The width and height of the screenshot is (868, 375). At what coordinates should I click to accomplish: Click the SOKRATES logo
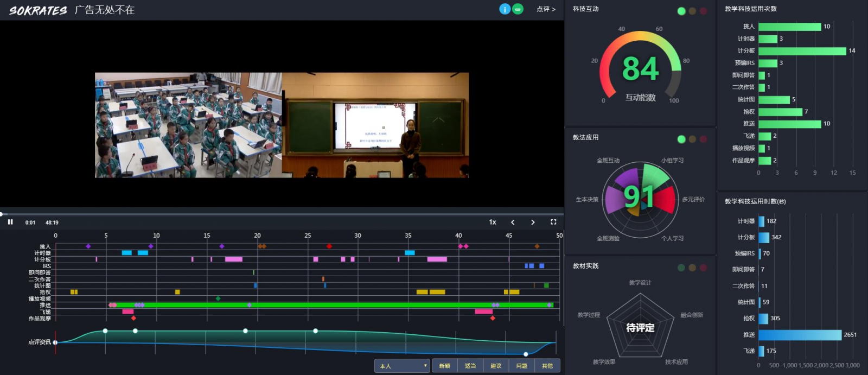point(38,10)
